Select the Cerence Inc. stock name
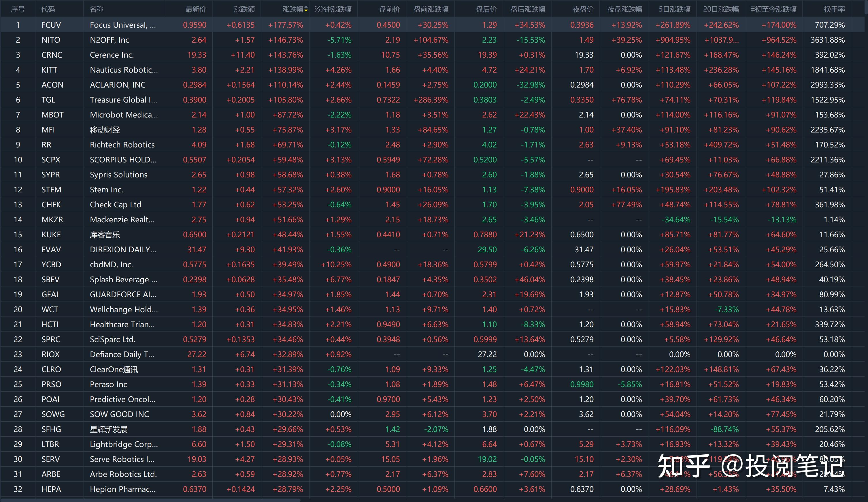 [x=112, y=55]
